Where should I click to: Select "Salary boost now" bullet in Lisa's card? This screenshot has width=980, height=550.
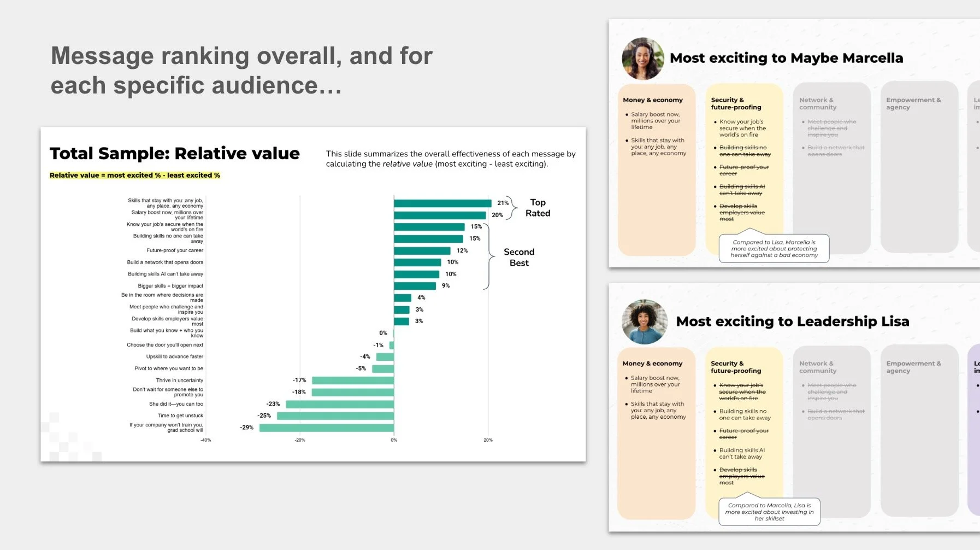pyautogui.click(x=656, y=384)
